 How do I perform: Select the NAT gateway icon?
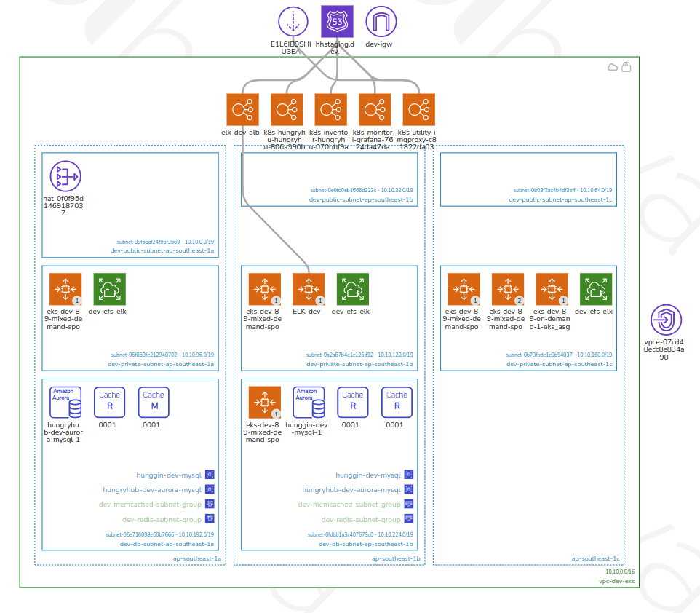point(65,177)
